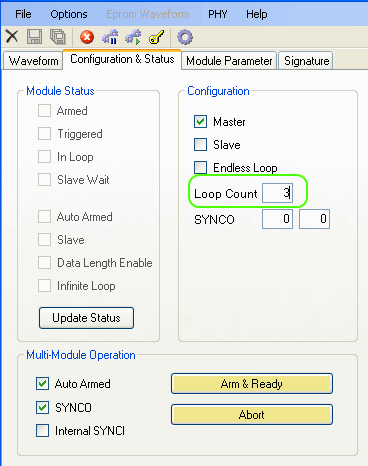
Task: Click the Arm & Ready button
Action: click(x=252, y=384)
